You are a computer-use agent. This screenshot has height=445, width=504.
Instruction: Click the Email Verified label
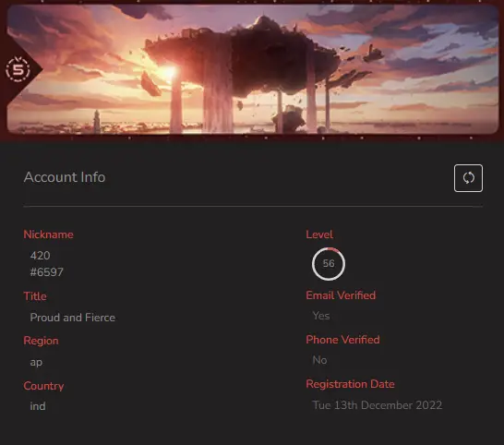(341, 295)
